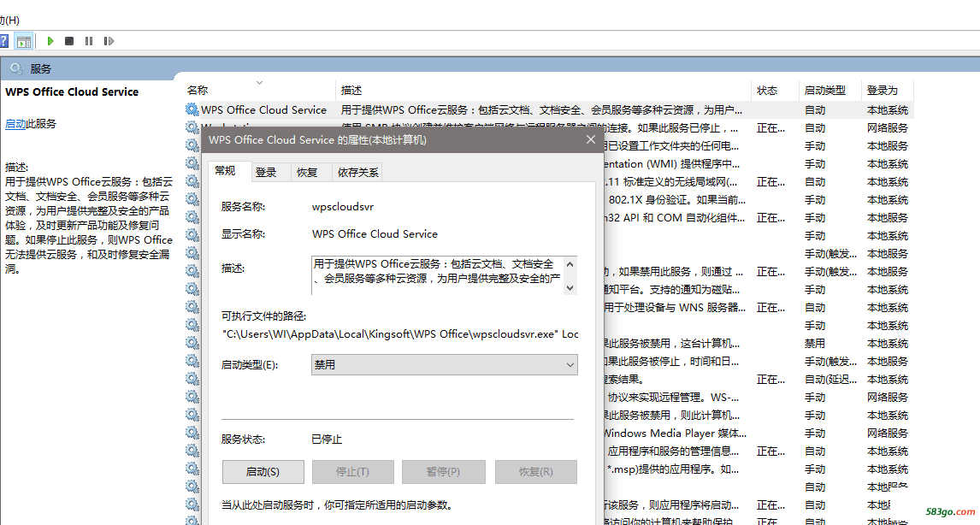Click the Restart Service toolbar icon
The width and height of the screenshot is (980, 525).
(x=109, y=41)
